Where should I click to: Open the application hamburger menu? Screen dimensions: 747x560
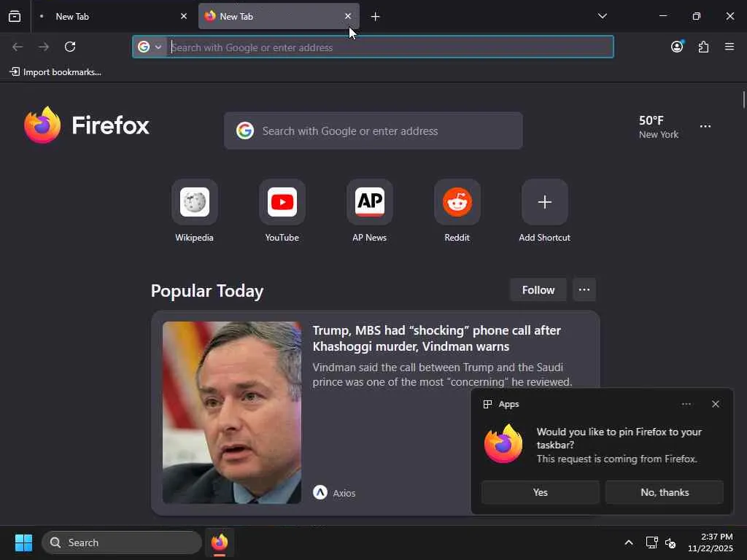click(729, 47)
